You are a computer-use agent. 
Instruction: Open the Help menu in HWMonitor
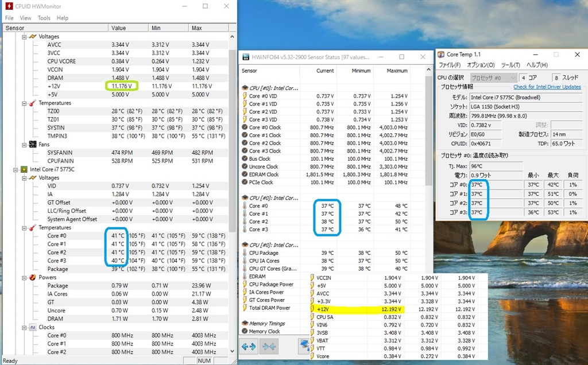pos(62,18)
